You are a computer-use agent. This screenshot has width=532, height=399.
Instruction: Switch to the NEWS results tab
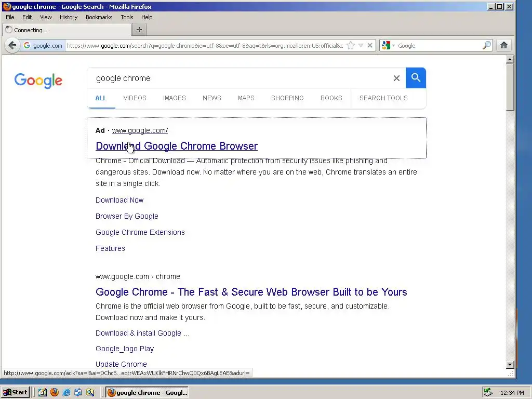pyautogui.click(x=212, y=98)
